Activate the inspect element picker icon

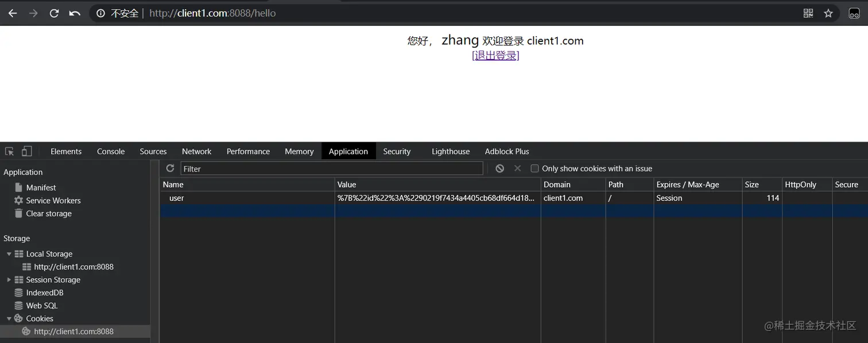point(9,151)
